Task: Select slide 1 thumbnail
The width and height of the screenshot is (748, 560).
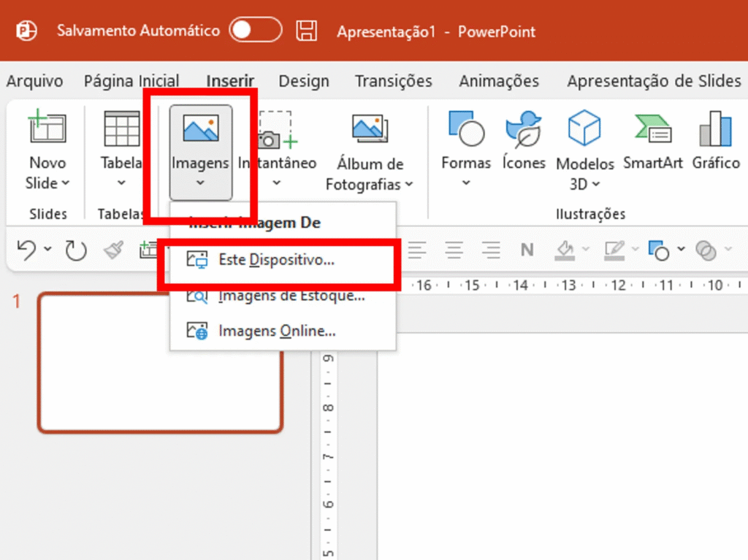Action: click(160, 363)
